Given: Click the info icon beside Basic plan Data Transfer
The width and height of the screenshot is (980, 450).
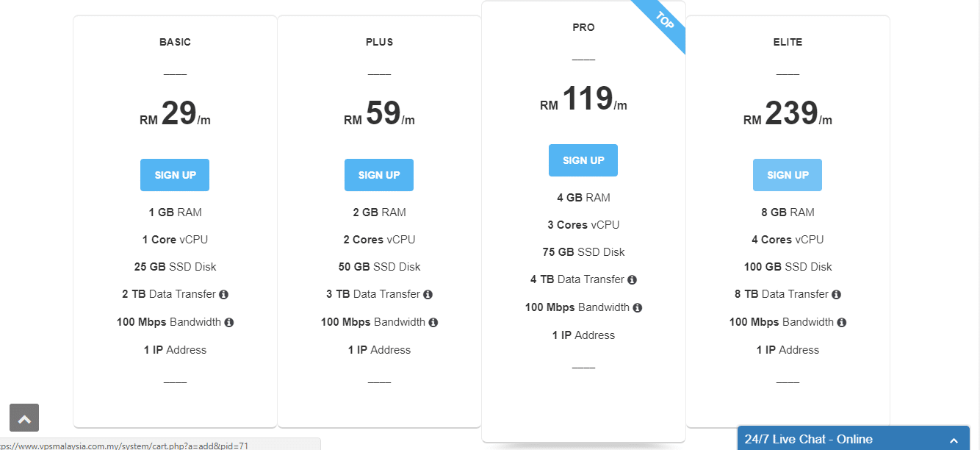Looking at the screenshot, I should (223, 294).
